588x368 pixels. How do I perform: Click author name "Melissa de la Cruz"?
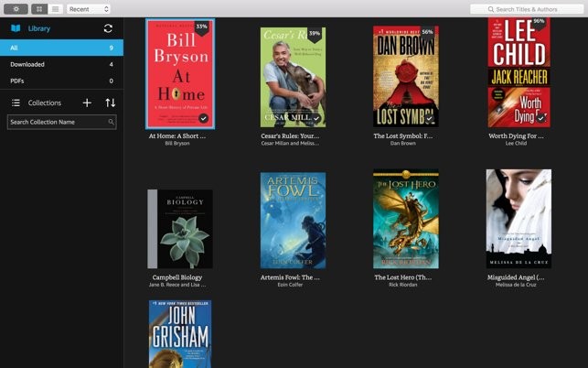(x=516, y=285)
